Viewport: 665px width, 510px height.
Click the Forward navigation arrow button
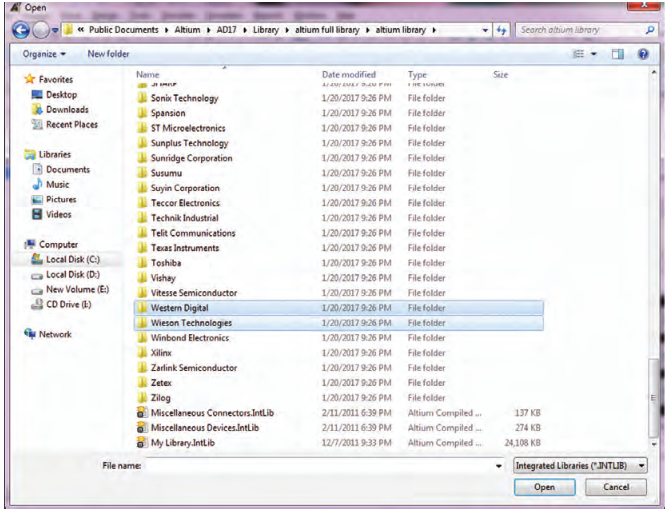pos(41,31)
